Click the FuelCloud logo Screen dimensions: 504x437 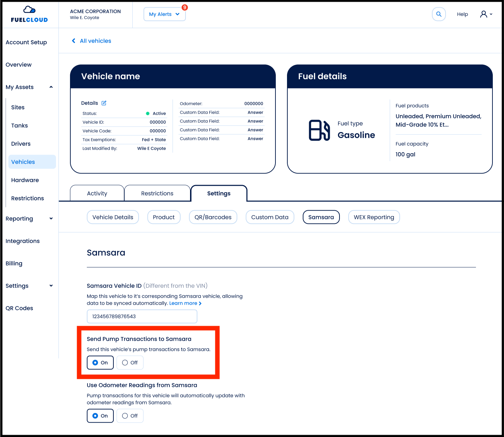click(x=29, y=14)
